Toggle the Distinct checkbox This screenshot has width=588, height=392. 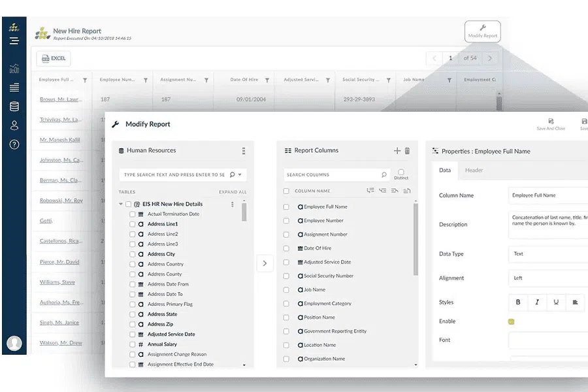(401, 172)
